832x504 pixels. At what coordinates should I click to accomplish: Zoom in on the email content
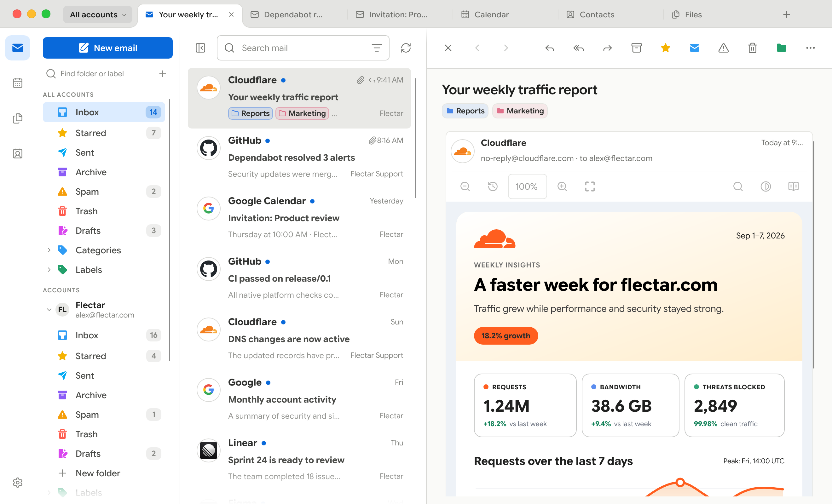point(562,186)
